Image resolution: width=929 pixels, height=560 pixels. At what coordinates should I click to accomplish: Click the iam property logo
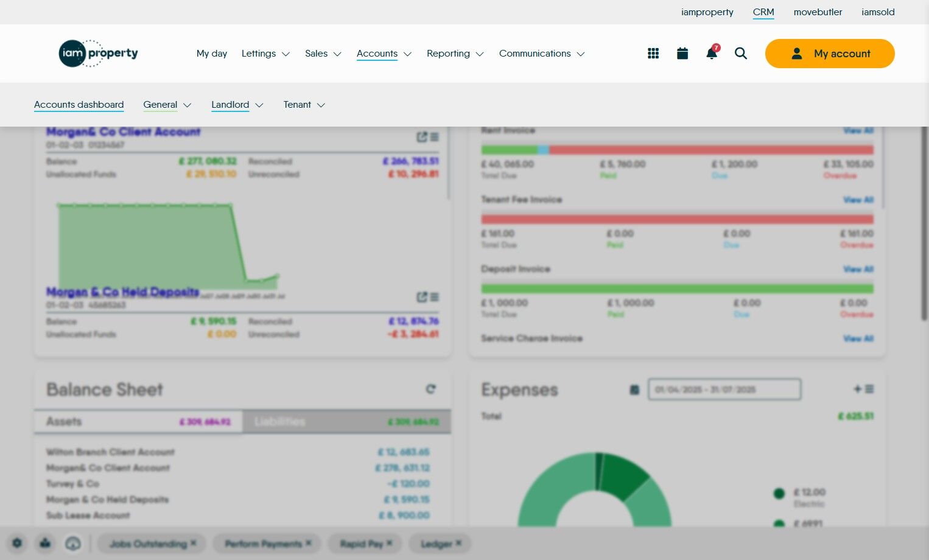tap(98, 54)
